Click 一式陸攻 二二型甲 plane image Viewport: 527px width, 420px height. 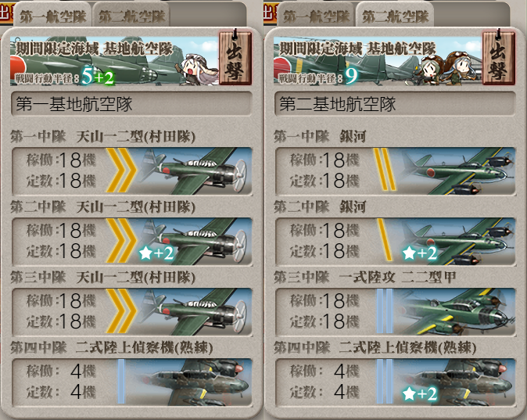(x=455, y=311)
